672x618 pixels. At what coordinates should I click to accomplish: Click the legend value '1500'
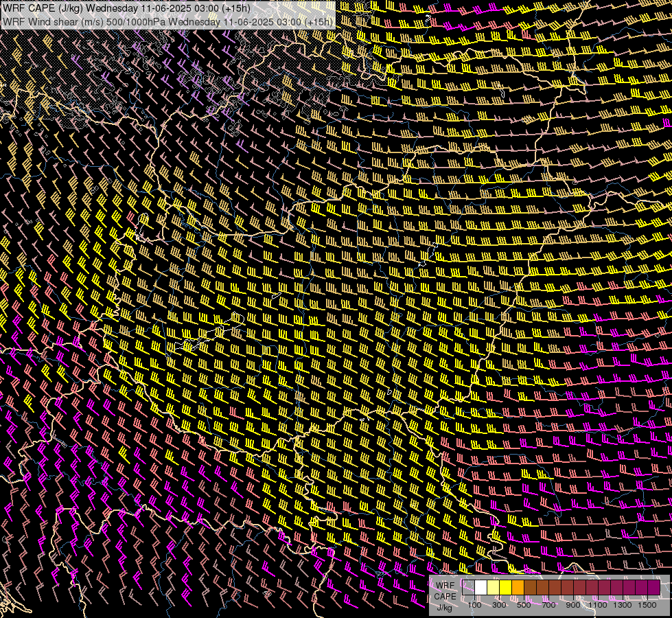click(x=647, y=605)
